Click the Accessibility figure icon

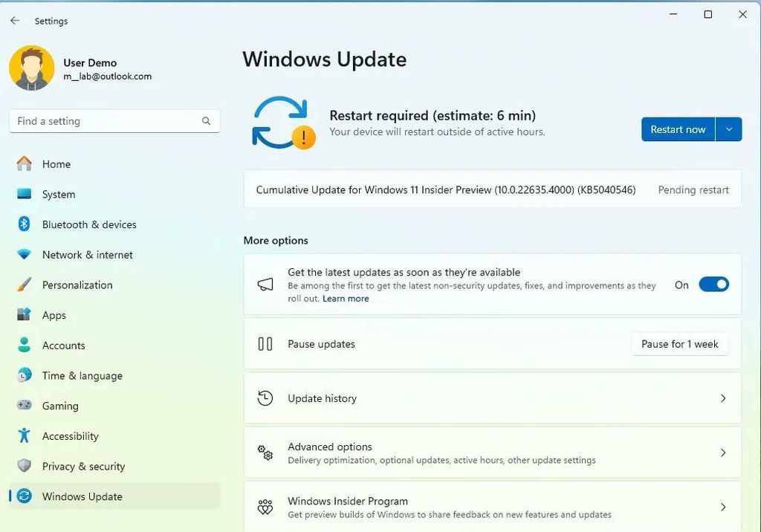[25, 436]
